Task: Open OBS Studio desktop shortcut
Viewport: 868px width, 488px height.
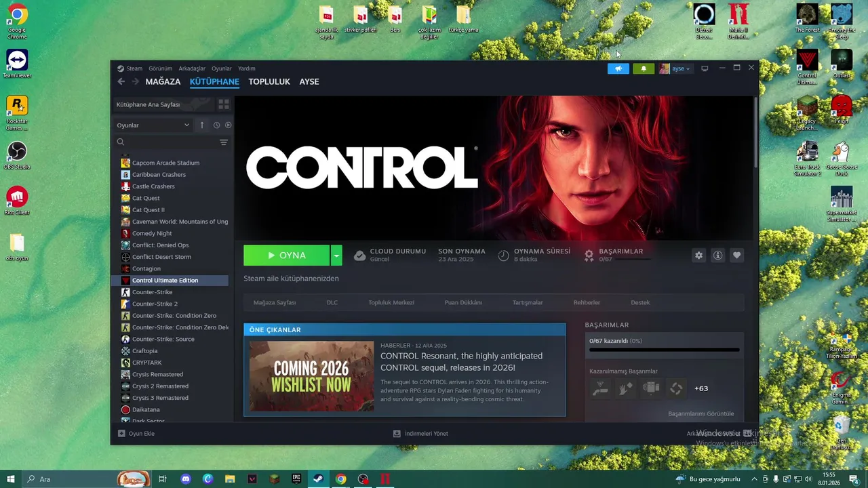Action: click(x=17, y=155)
